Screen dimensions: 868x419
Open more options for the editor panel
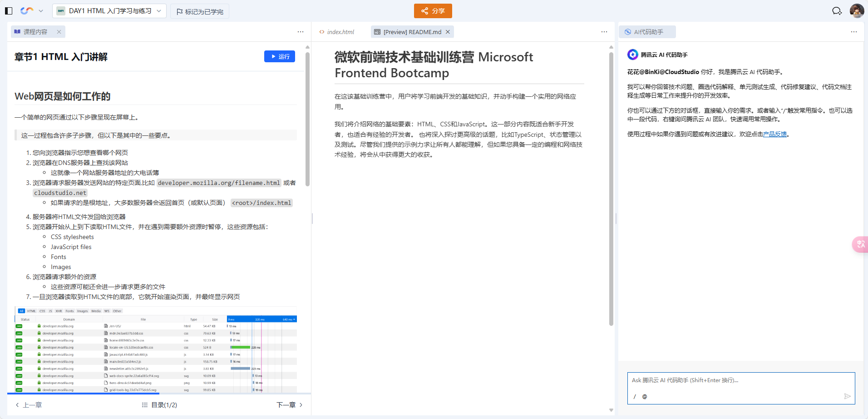click(x=604, y=32)
